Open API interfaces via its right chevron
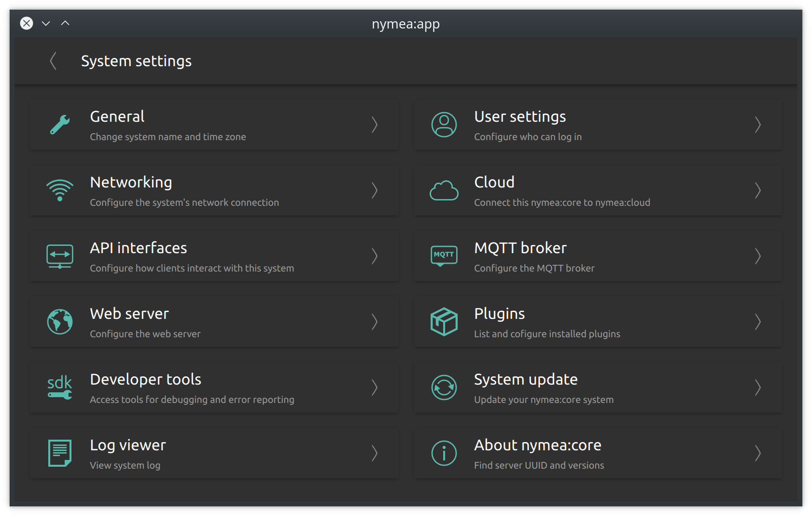This screenshot has height=516, width=812. (x=374, y=256)
